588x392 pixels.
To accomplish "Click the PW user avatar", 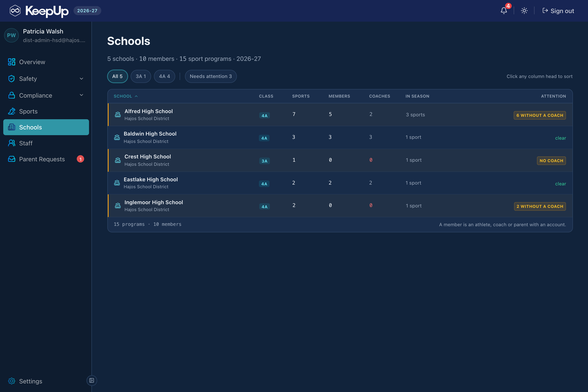I will (x=11, y=35).
